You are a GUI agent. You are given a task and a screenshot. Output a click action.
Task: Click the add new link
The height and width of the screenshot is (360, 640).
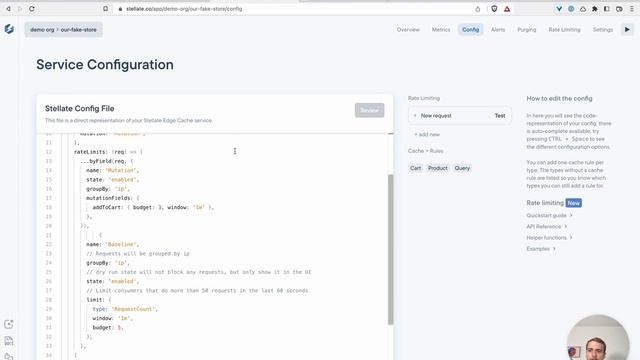point(427,134)
